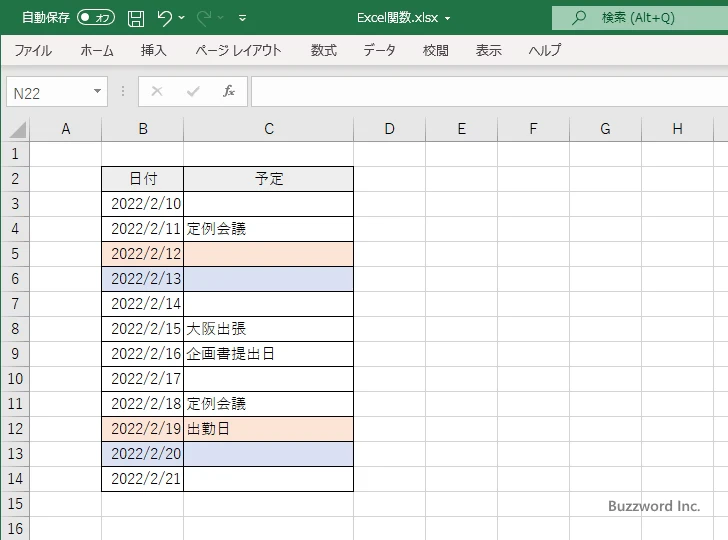Viewport: 728px width, 540px height.
Task: Click the Insert Function fx icon
Action: click(229, 91)
